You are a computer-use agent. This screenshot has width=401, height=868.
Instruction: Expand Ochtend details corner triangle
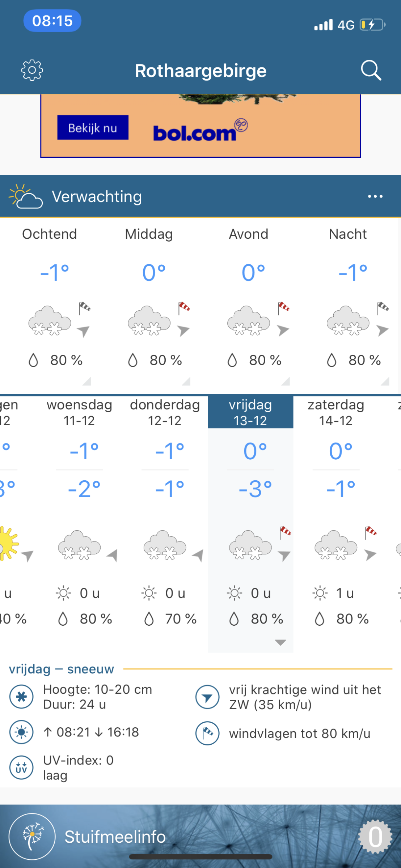(87, 381)
